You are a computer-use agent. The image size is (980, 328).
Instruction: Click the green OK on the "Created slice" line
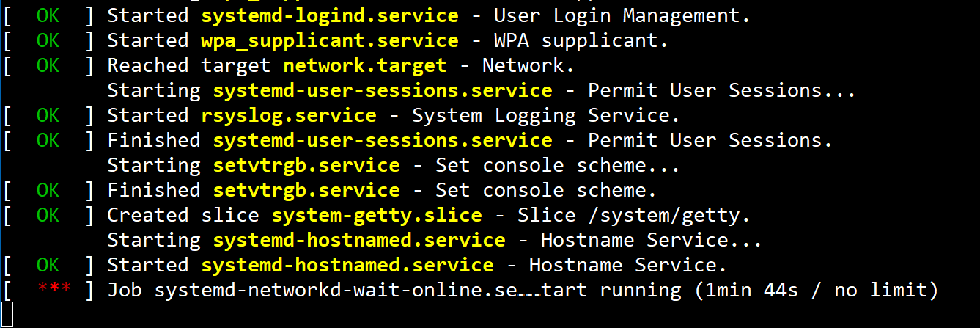coord(48,215)
